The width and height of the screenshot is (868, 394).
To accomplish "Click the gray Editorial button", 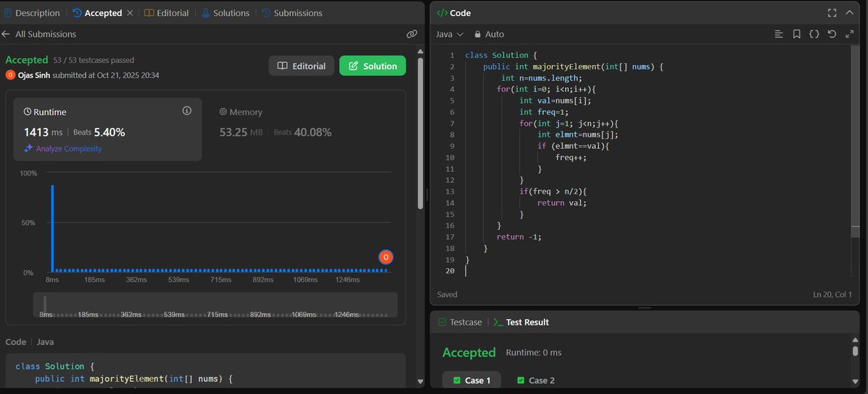I will point(302,66).
